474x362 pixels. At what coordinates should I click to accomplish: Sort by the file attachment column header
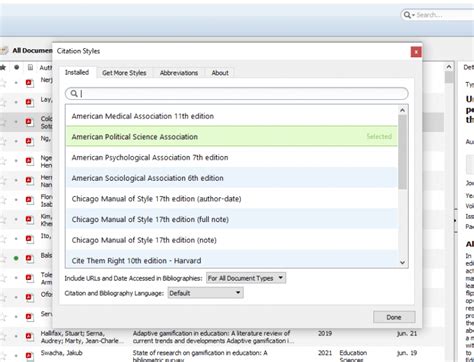pyautogui.click(x=30, y=67)
